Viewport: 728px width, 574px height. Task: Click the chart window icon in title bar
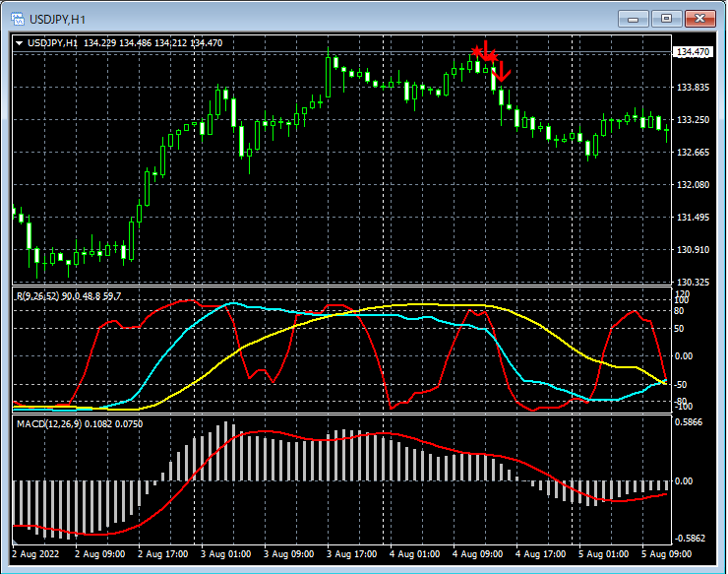(17, 19)
